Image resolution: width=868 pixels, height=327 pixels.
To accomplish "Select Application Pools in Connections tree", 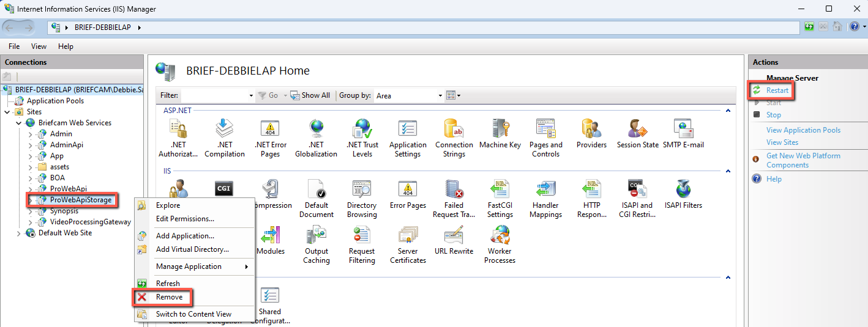I will click(55, 101).
